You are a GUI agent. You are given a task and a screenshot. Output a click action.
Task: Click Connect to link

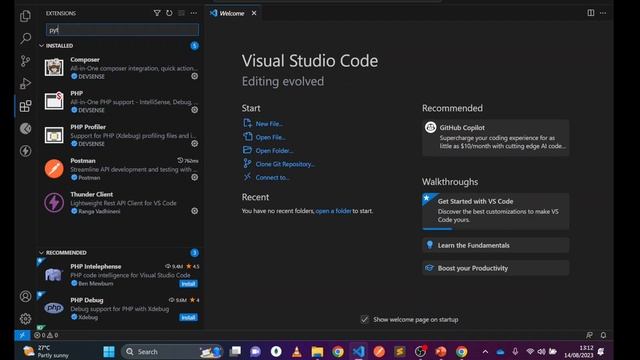272,178
